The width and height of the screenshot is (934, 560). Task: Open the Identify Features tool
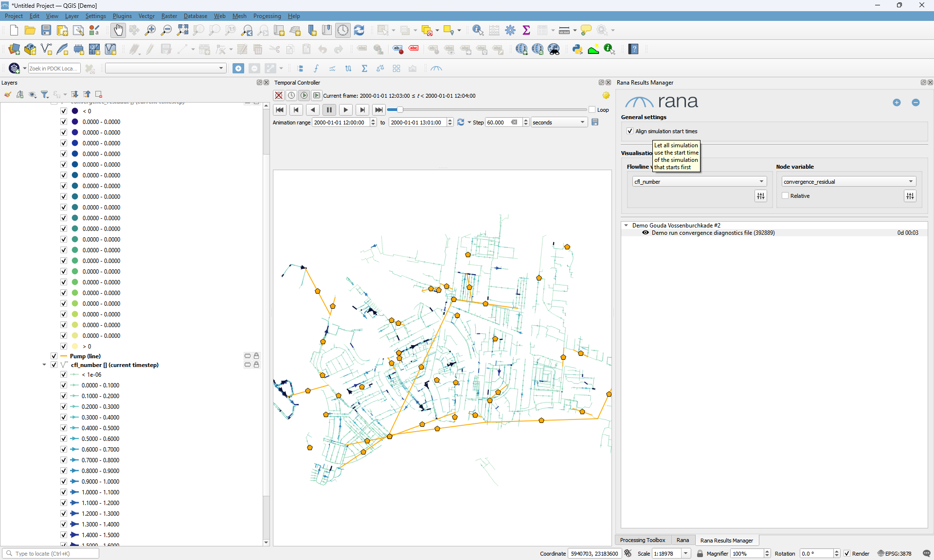(478, 30)
